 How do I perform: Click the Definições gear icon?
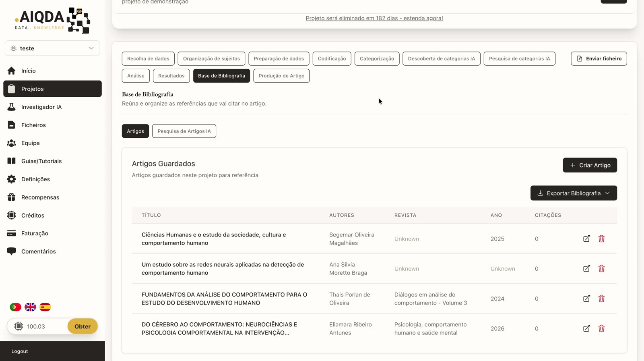[x=11, y=179]
